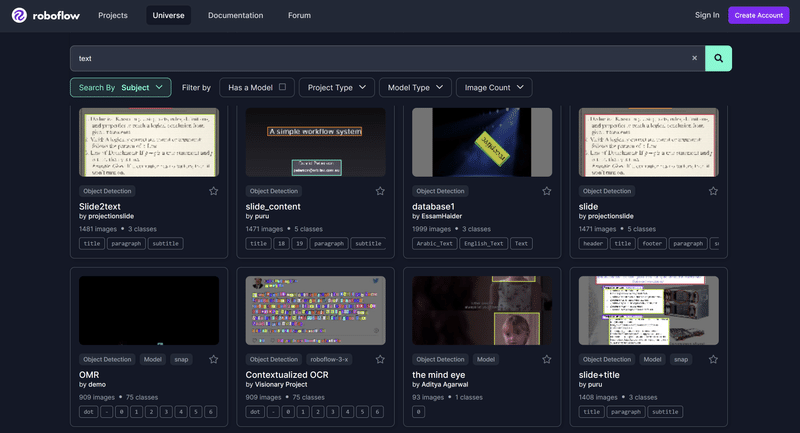Screen dimensions: 800x433
Task: Star the slide project by projectionslide
Action: coord(713,191)
